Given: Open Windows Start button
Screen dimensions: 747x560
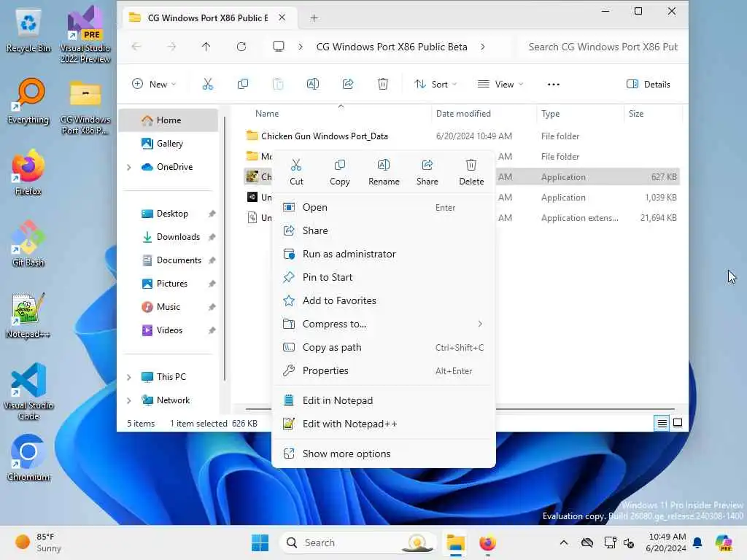Looking at the screenshot, I should coord(260,542).
